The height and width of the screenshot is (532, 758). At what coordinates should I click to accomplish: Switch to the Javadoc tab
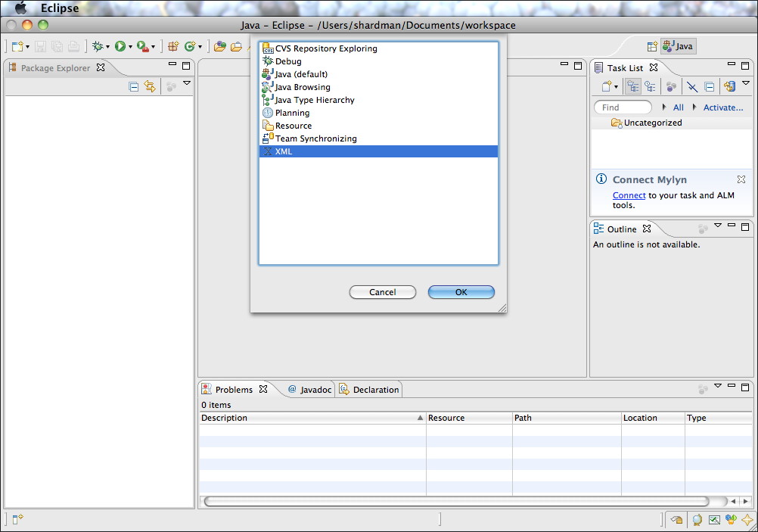(x=309, y=389)
